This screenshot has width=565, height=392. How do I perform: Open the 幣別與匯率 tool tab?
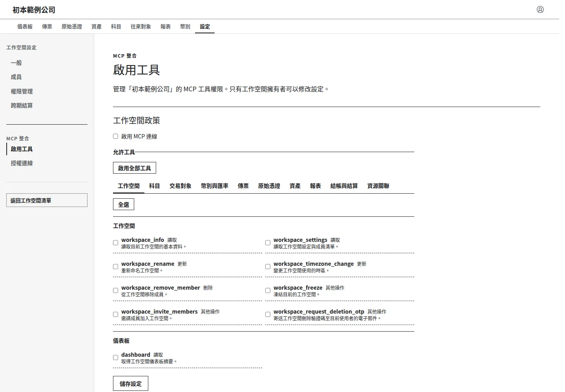(215, 186)
